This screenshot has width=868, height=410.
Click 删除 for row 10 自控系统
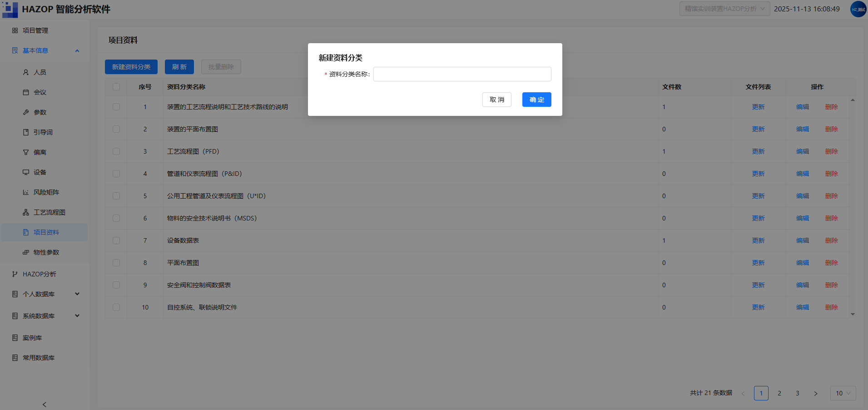pyautogui.click(x=831, y=307)
